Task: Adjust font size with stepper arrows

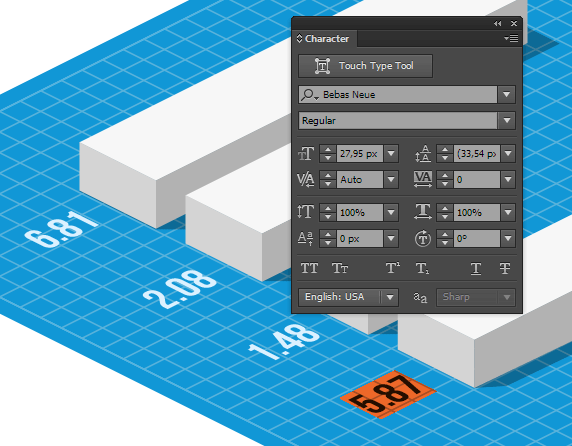Action: [328, 154]
